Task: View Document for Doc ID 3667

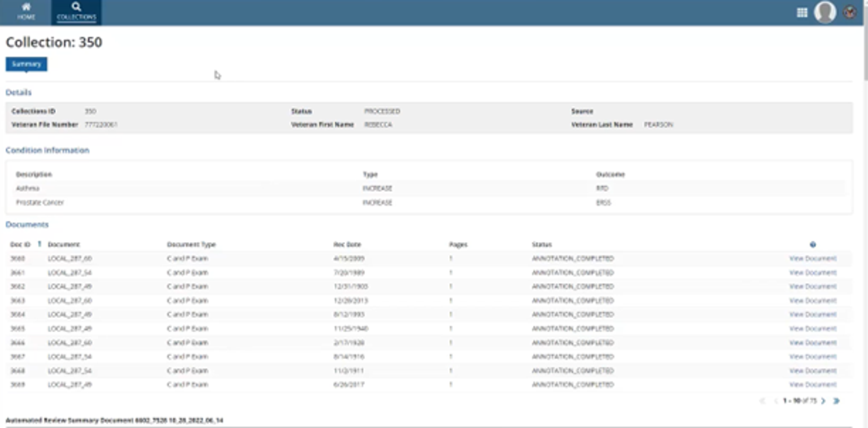Action: (813, 357)
